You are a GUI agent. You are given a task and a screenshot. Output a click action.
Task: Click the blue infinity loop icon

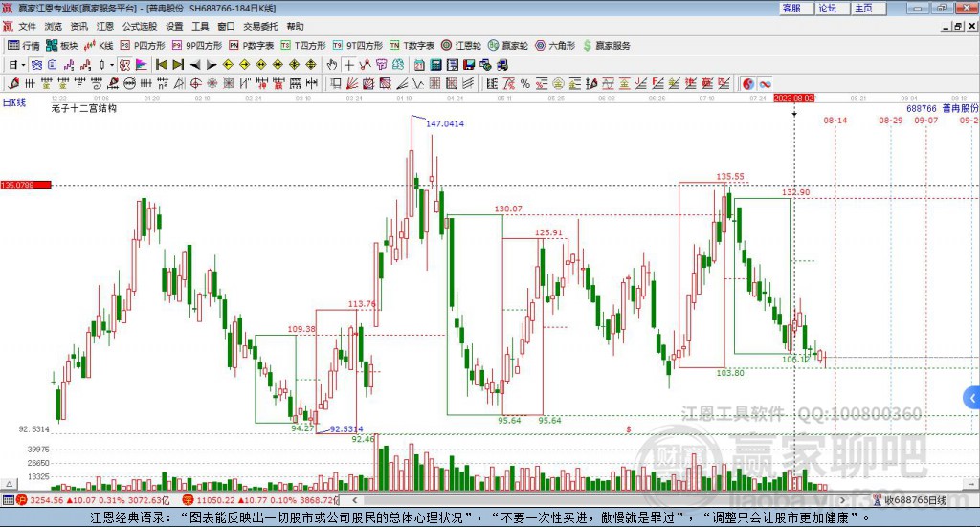(x=765, y=83)
